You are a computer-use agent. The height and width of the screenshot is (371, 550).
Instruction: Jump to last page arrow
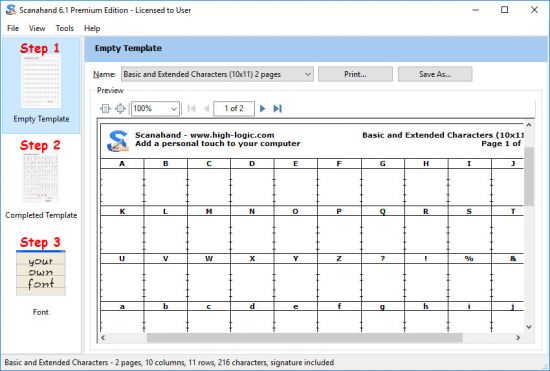pos(277,109)
